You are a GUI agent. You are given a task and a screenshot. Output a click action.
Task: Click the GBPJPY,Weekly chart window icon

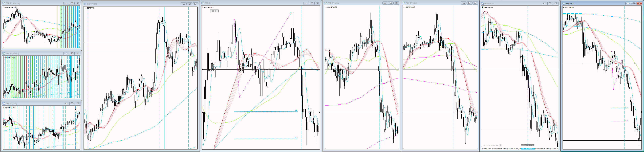click(x=4, y=53)
